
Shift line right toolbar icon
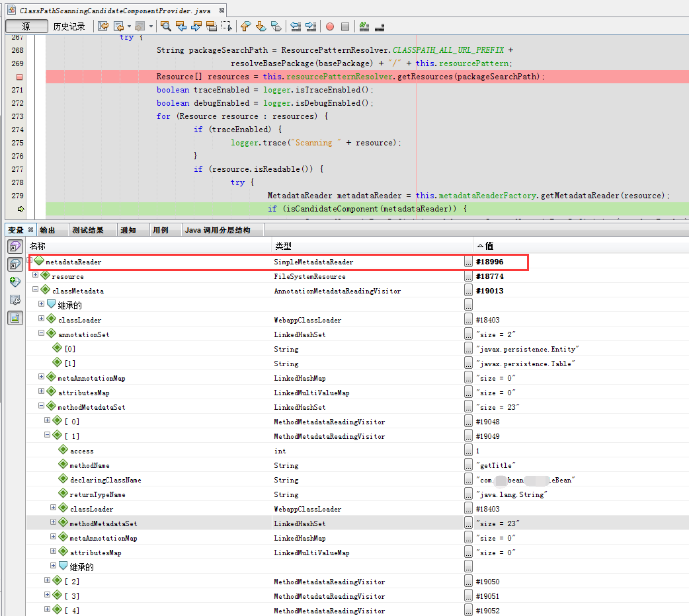pyautogui.click(x=311, y=26)
